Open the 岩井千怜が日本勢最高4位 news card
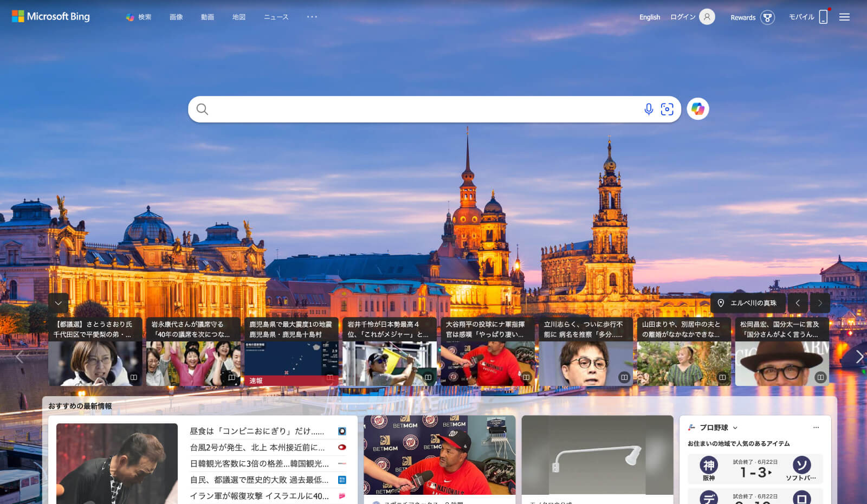This screenshot has width=867, height=504. point(390,352)
